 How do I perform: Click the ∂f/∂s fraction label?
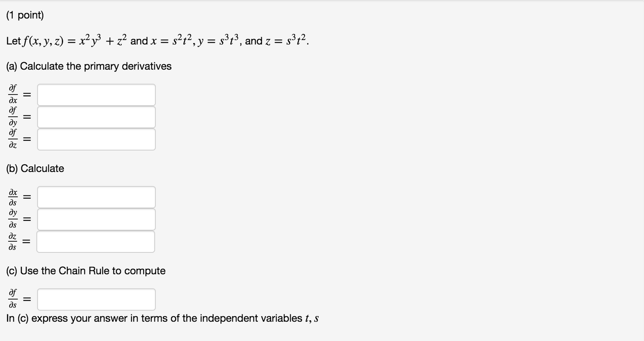pos(13,299)
